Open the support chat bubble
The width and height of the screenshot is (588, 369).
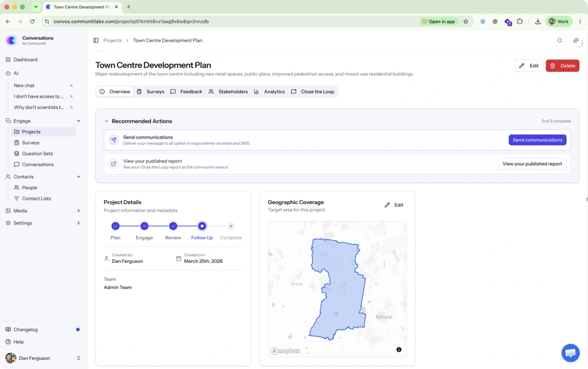pyautogui.click(x=571, y=353)
